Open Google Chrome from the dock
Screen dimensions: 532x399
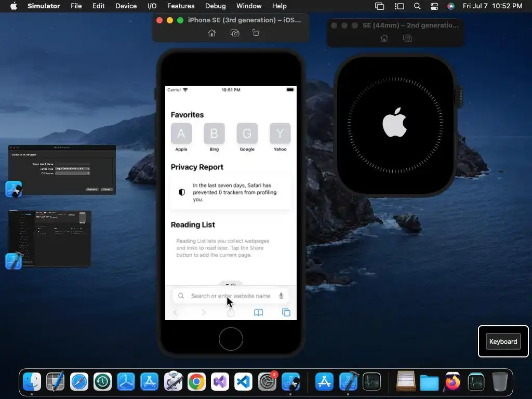coord(196,382)
